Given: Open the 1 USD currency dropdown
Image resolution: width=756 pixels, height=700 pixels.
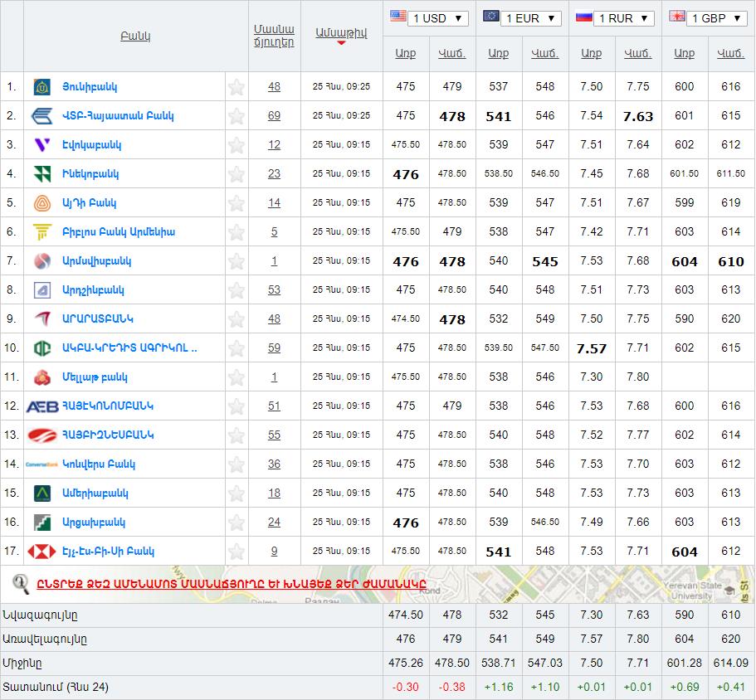Looking at the screenshot, I should [x=437, y=18].
